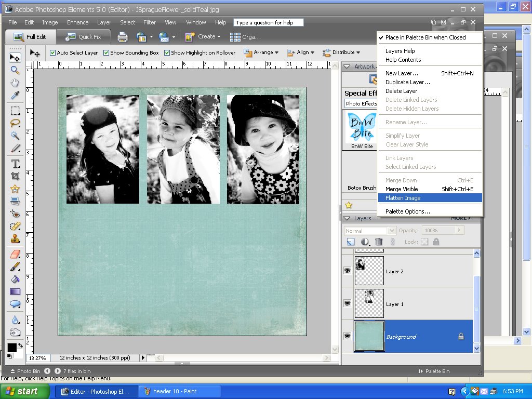Open the Arrange dropdown

coord(261,52)
